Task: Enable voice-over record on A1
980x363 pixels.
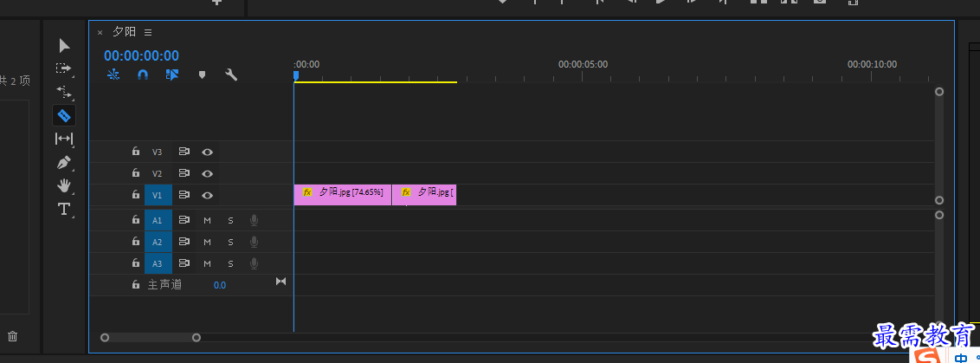Action: coord(254,220)
